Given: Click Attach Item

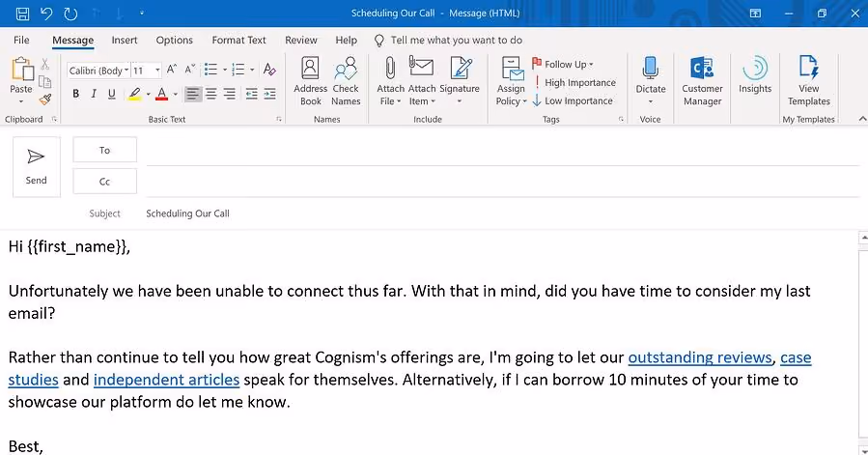Looking at the screenshot, I should pyautogui.click(x=422, y=81).
